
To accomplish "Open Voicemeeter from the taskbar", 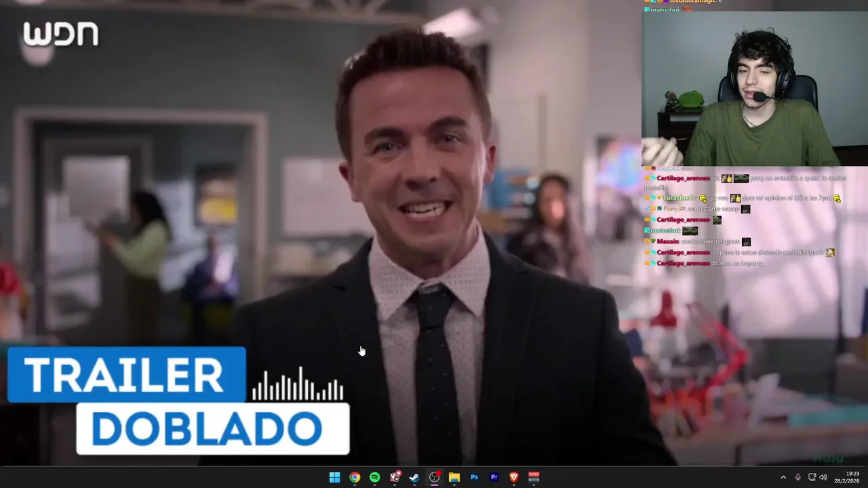I will tap(534, 477).
